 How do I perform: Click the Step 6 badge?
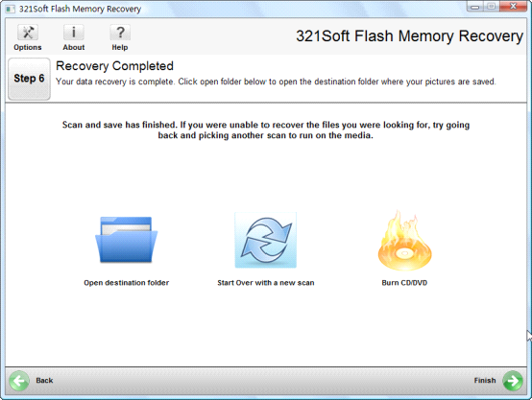[29, 79]
